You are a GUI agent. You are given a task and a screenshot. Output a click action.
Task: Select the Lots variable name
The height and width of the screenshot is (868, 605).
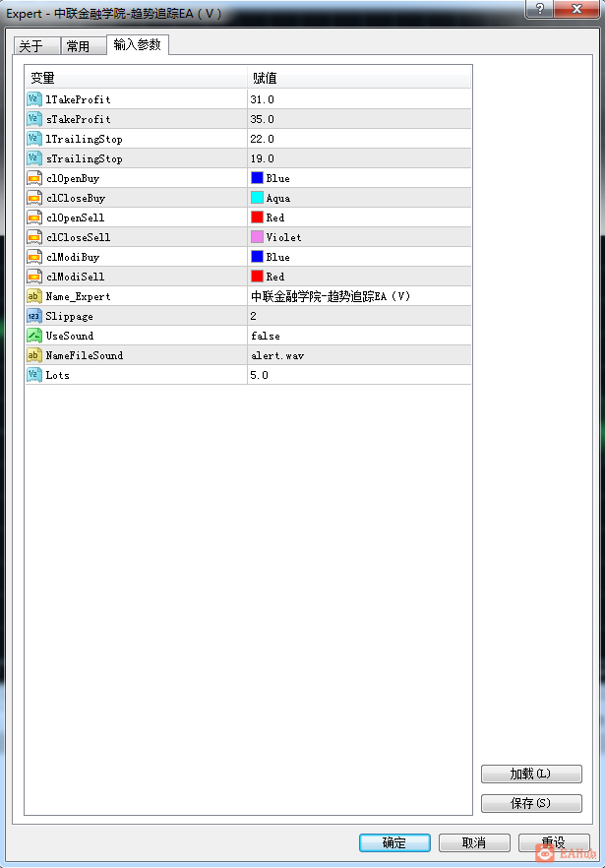[58, 375]
